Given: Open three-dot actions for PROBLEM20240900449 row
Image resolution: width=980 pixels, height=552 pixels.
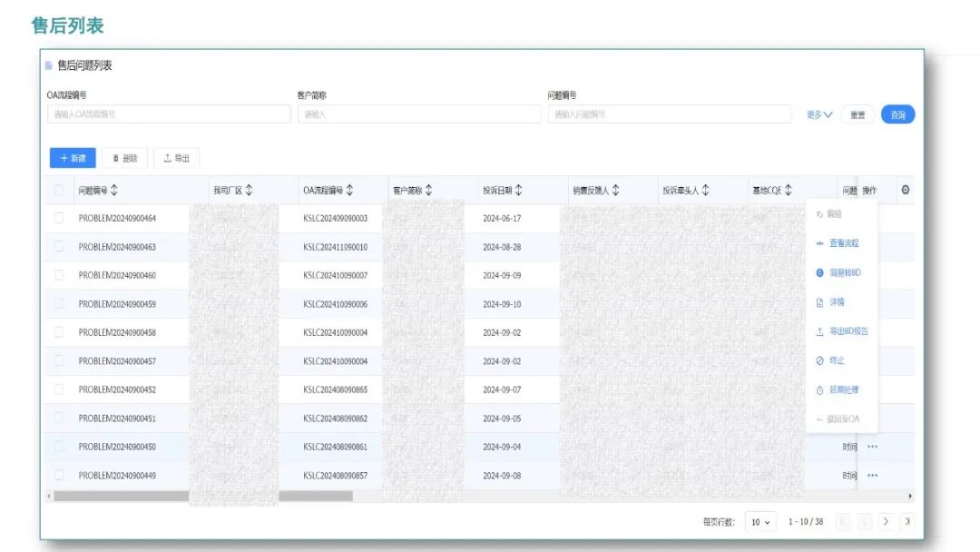Looking at the screenshot, I should pyautogui.click(x=872, y=476).
